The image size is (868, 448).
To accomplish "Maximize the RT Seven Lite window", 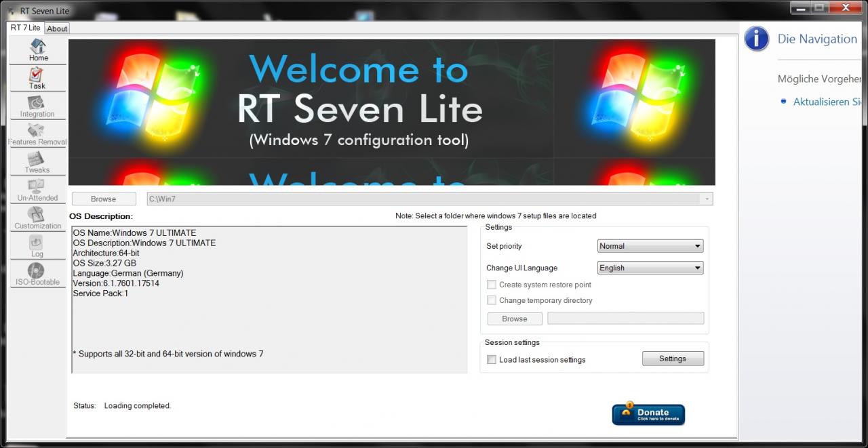I will [819, 7].
